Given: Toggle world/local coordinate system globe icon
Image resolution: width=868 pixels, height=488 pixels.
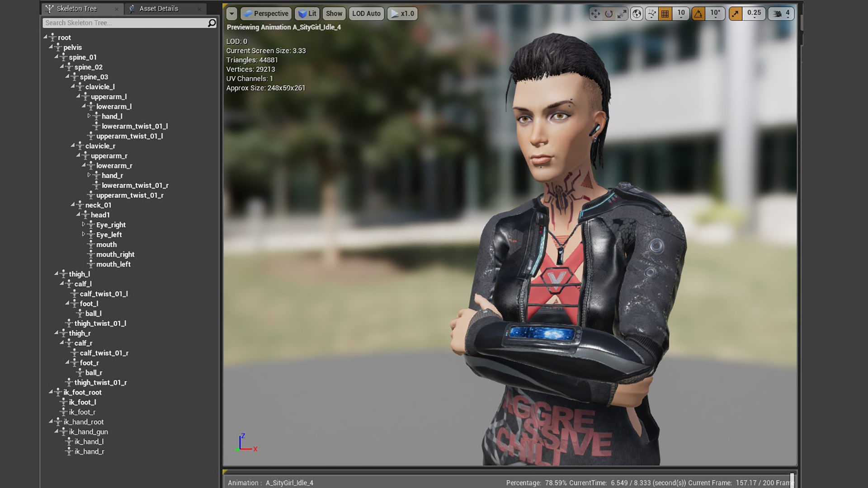Looking at the screenshot, I should [637, 14].
